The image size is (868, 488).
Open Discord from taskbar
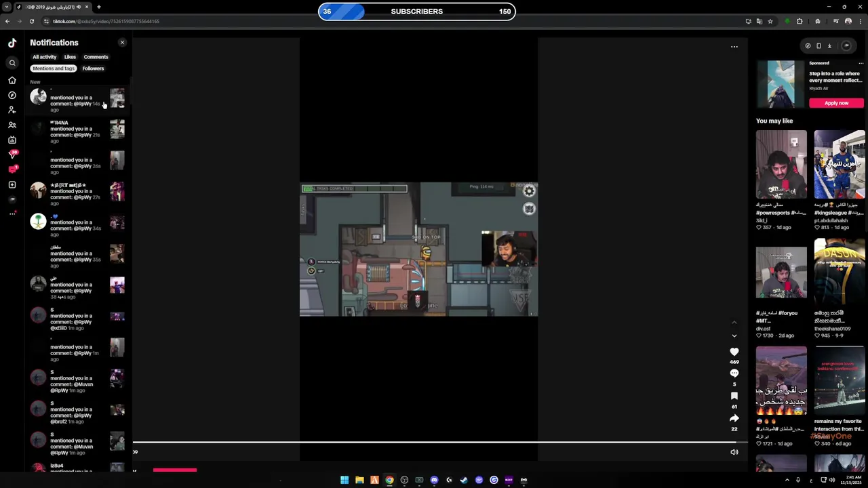pyautogui.click(x=434, y=480)
